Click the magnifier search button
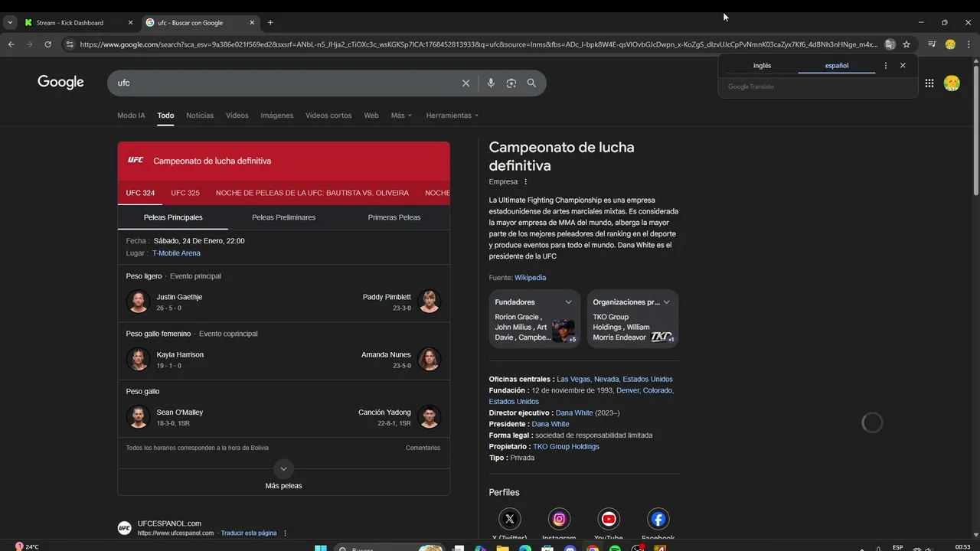 click(x=531, y=83)
